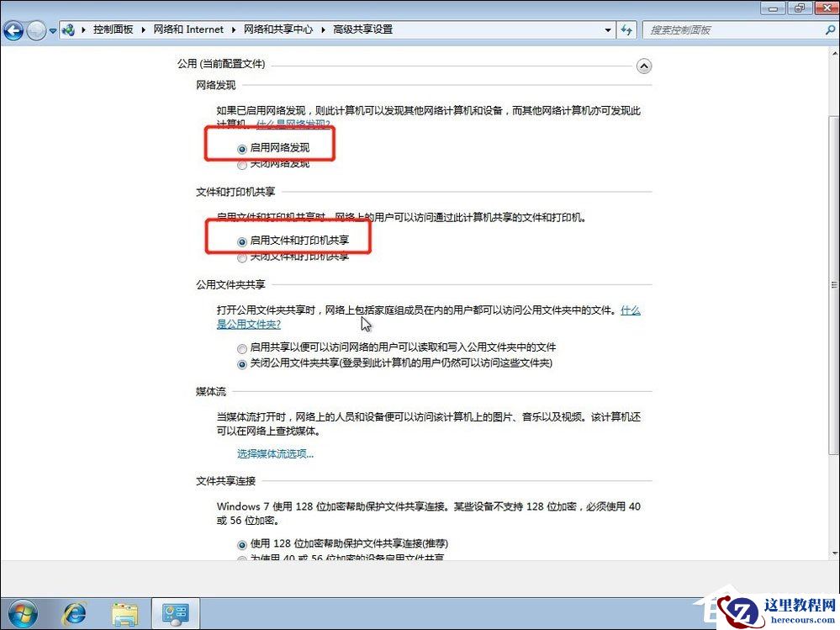Expand the back-forward history dropdown

(x=52, y=29)
